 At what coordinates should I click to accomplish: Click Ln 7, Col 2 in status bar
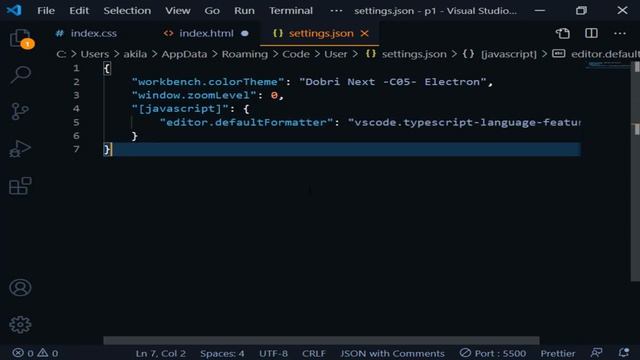click(160, 353)
